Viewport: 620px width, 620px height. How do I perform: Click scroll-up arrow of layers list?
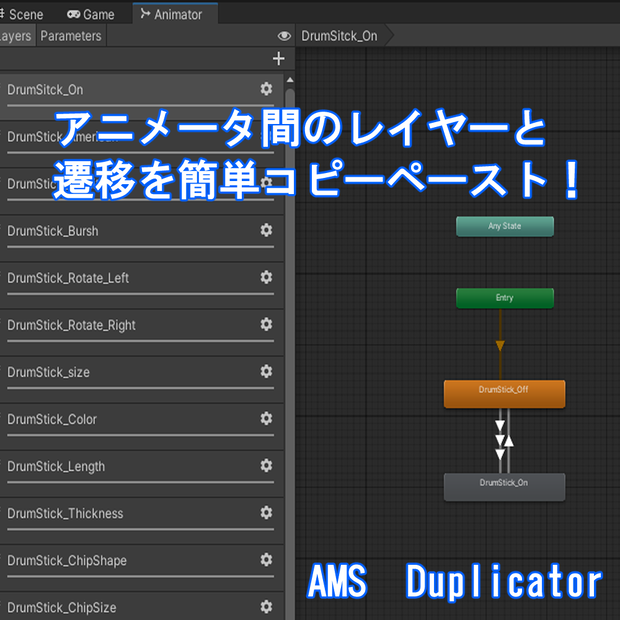[290, 80]
